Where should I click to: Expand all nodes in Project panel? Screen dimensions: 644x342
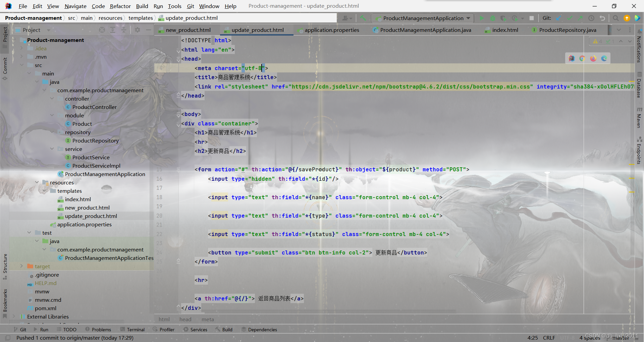click(113, 30)
